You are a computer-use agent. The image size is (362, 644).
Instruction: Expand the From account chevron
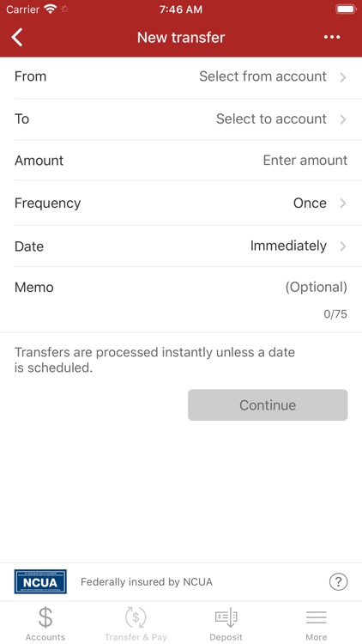point(343,77)
